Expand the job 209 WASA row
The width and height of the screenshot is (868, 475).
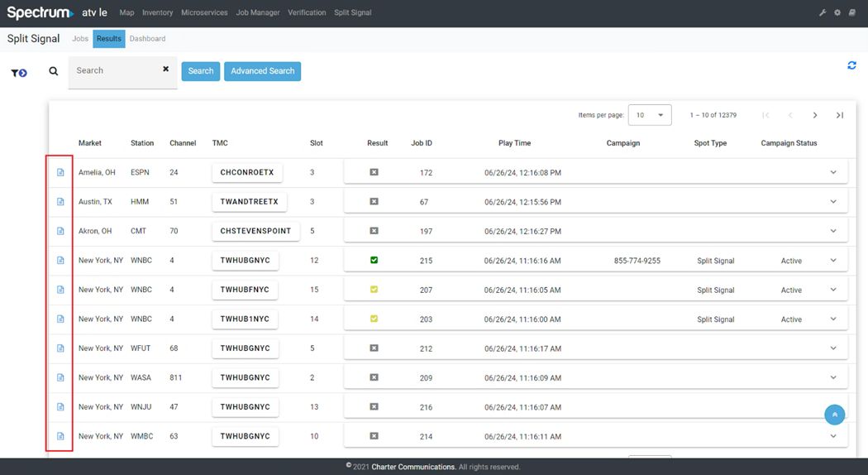coord(833,378)
